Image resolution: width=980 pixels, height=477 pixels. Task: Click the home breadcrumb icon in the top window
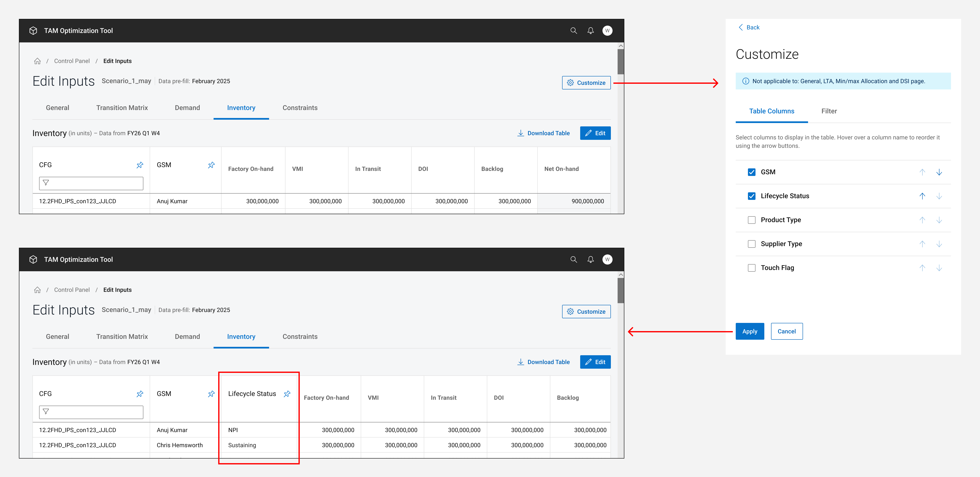coord(37,61)
